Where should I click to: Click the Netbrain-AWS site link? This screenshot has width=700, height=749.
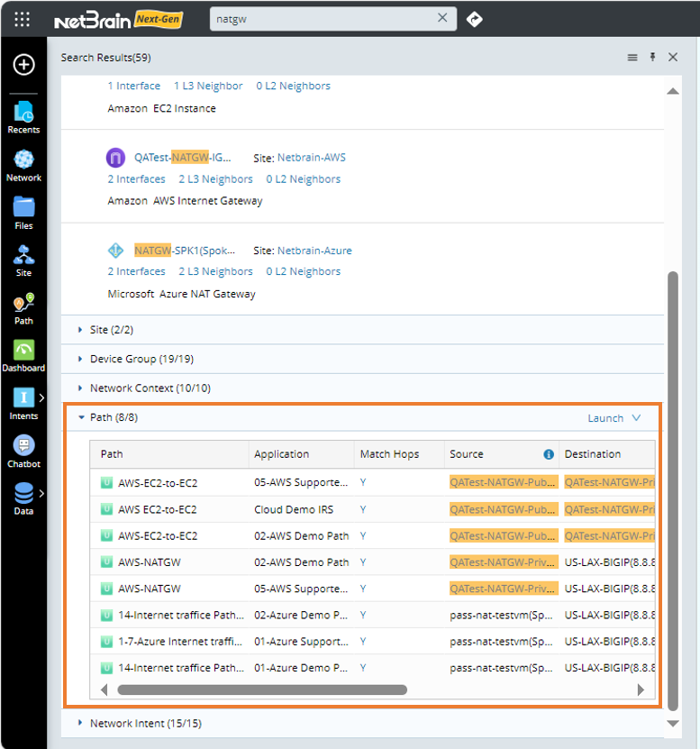[311, 158]
